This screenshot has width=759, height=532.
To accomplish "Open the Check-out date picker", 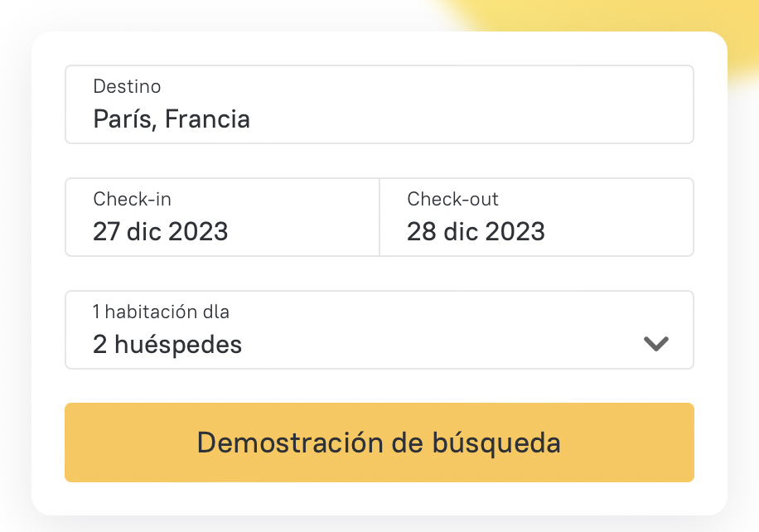I will pyautogui.click(x=536, y=217).
